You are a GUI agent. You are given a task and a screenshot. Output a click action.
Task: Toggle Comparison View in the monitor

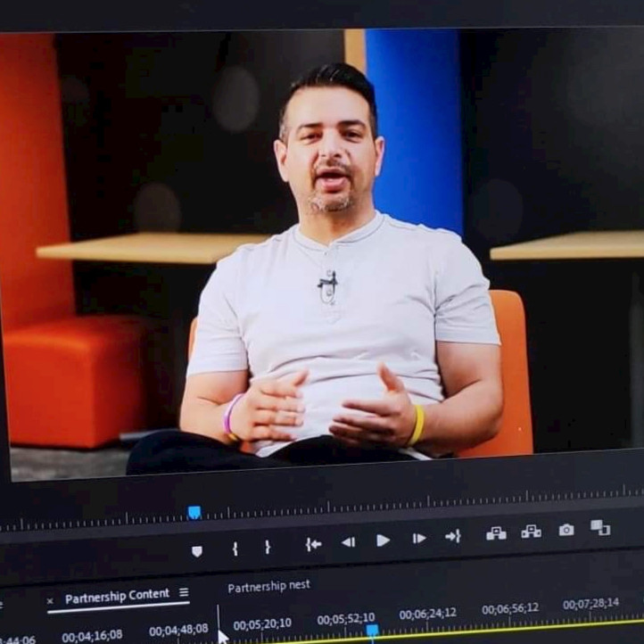(600, 528)
